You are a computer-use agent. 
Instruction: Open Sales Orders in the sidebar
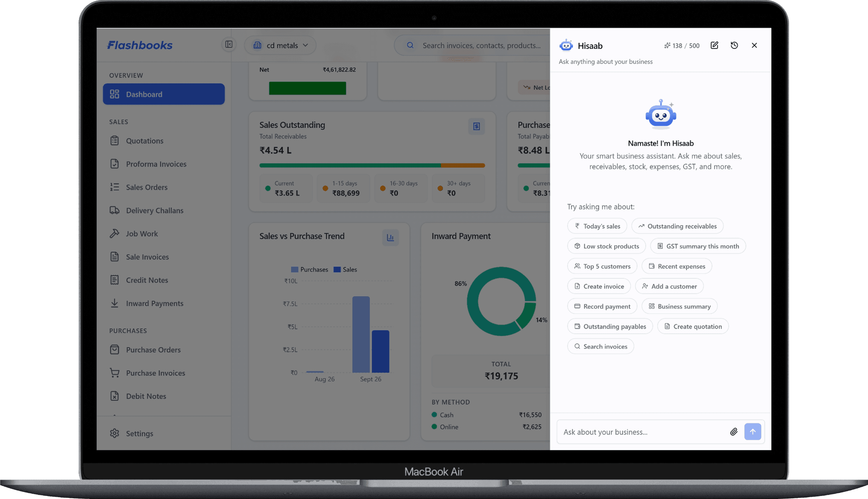click(164, 187)
